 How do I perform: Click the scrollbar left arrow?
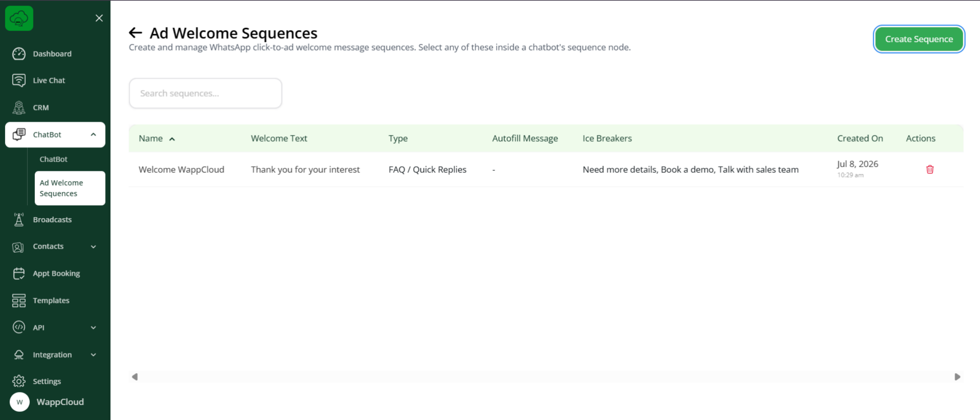coord(135,377)
